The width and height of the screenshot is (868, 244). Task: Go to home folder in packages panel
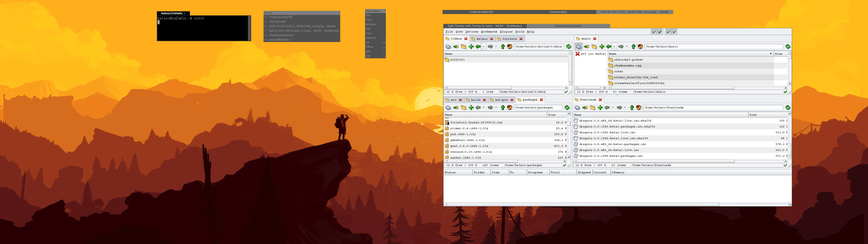[509, 108]
